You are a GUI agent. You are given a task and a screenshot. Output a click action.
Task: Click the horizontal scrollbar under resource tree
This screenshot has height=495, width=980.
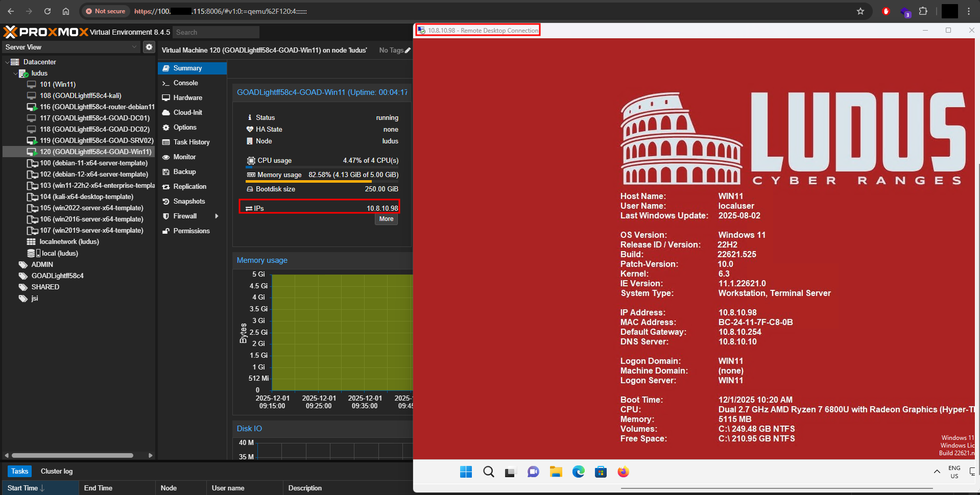(73, 455)
